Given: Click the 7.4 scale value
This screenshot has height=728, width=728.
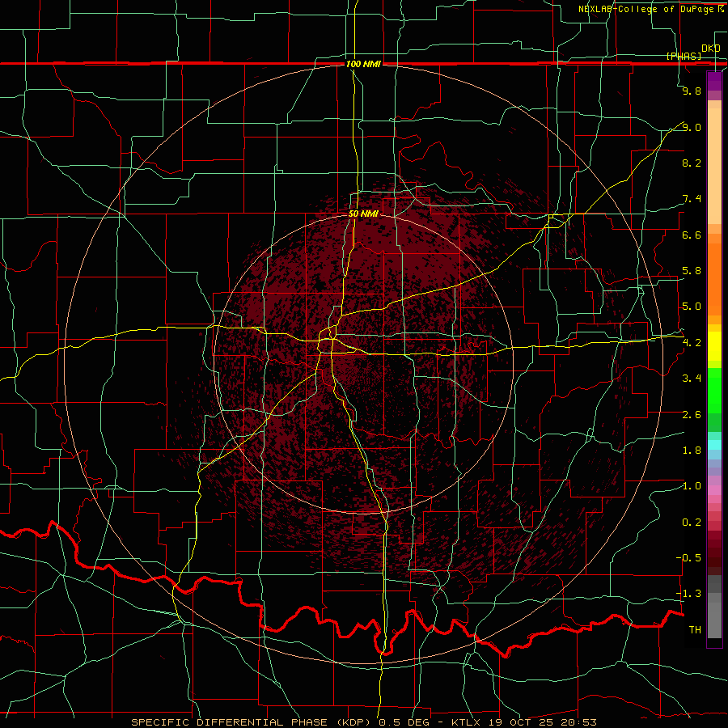Looking at the screenshot, I should pyautogui.click(x=692, y=199).
